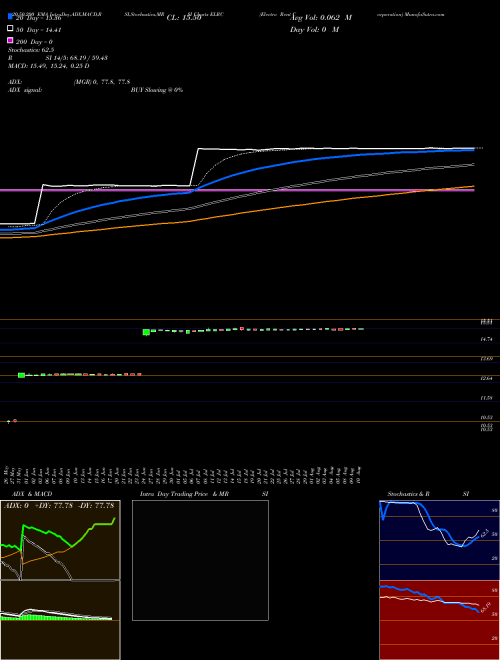Click the '(MGR) 0, 77.8, 77.8' ADX values
500x660 pixels.
pos(101,82)
